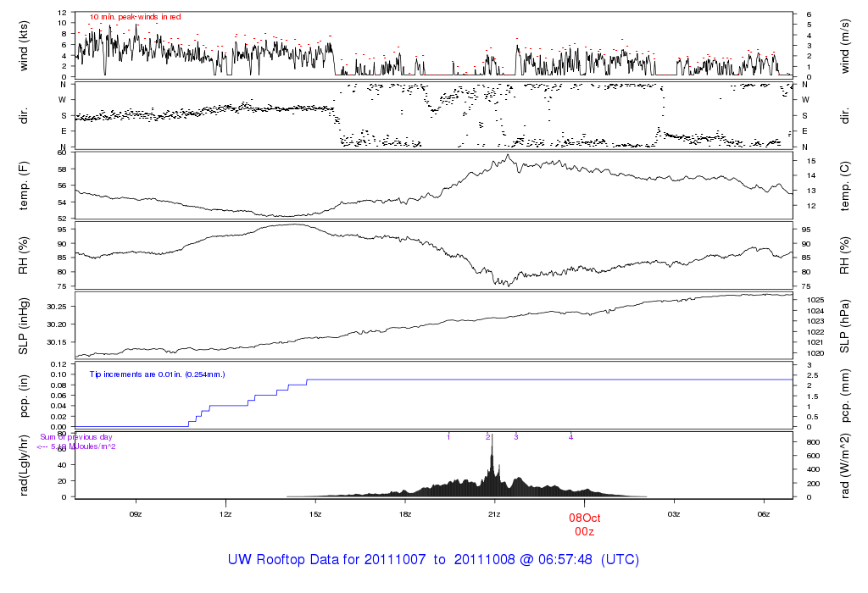Screen dimensions: 868x593
Task: Click the 'rad(Lgly/hr)' left axis label
Action: tap(23, 465)
